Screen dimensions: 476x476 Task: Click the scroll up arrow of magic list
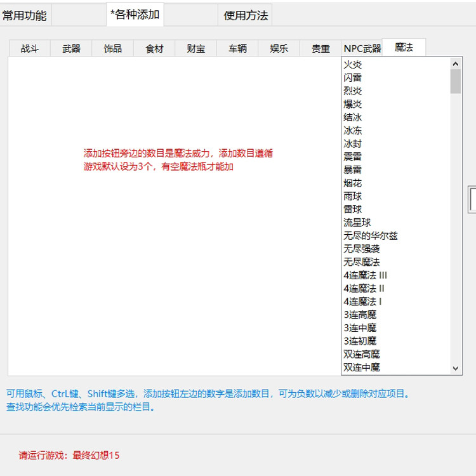point(455,63)
